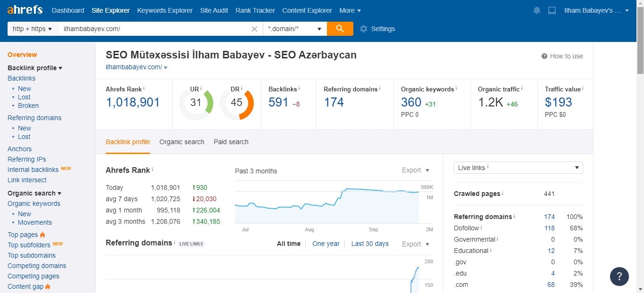Open the Live links dropdown

(518, 168)
